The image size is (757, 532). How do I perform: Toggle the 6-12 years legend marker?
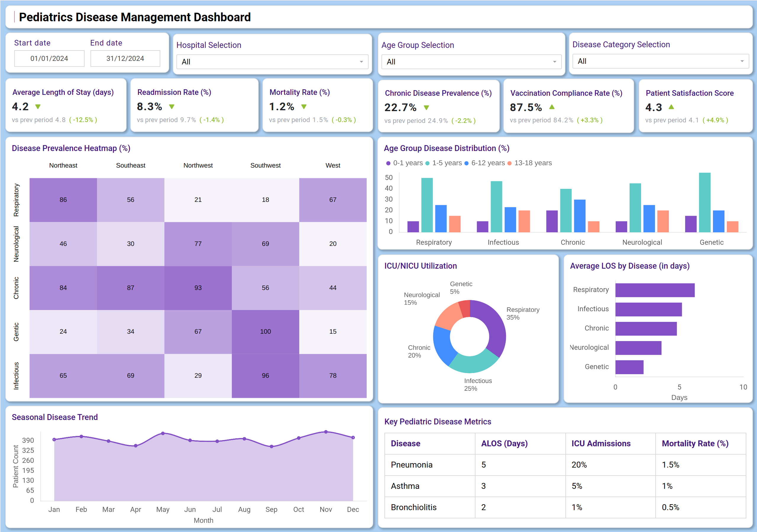click(467, 163)
